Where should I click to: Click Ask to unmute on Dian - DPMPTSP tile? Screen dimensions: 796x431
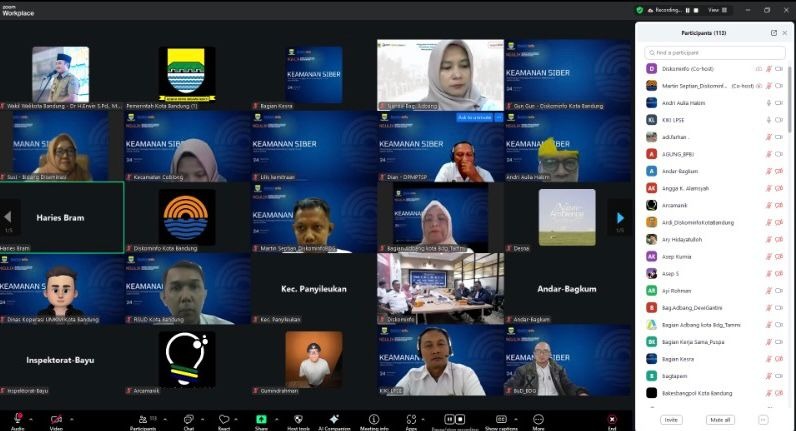tap(474, 118)
